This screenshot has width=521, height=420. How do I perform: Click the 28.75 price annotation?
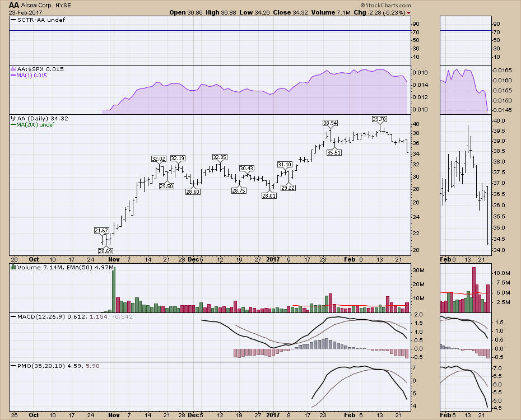point(239,190)
